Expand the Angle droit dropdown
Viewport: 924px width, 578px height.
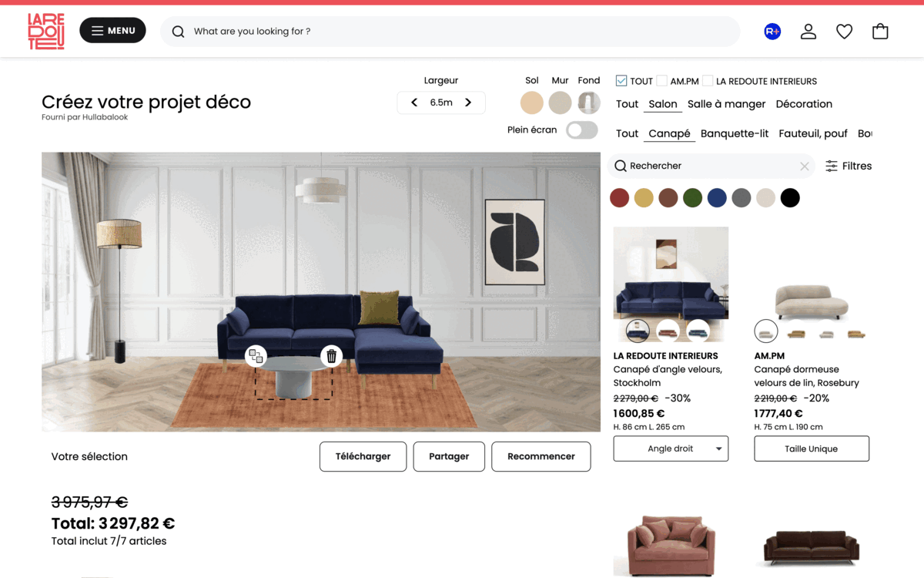pyautogui.click(x=671, y=449)
